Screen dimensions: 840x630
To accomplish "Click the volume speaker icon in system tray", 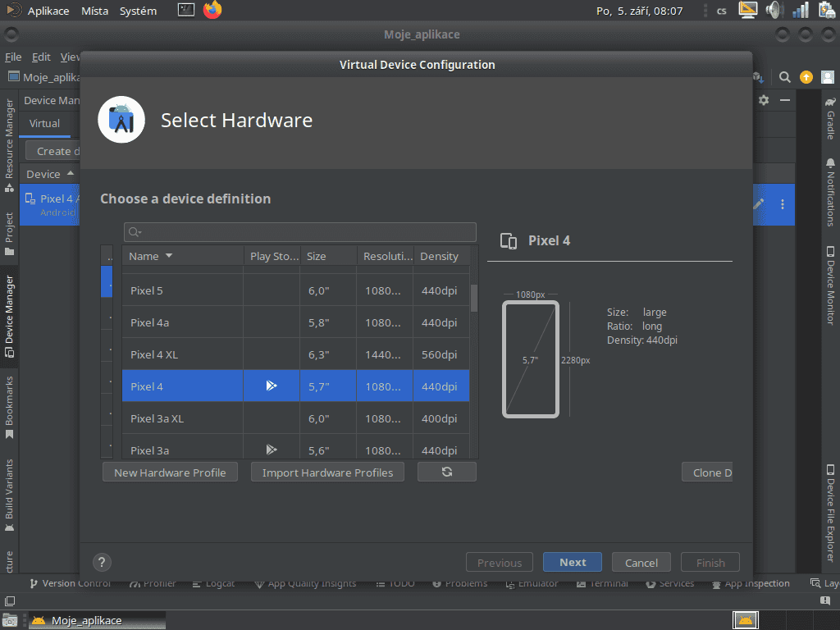I will point(774,11).
